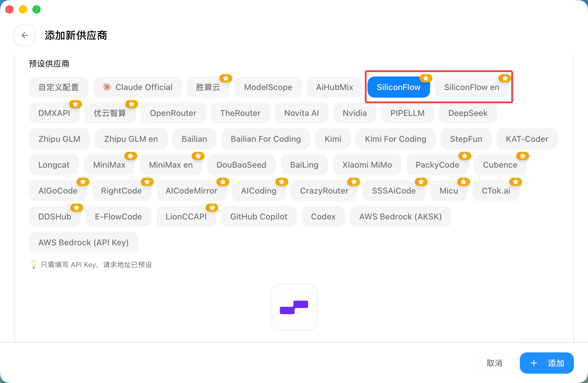The image size is (588, 383).
Task: Click the back arrow icon
Action: tap(25, 35)
